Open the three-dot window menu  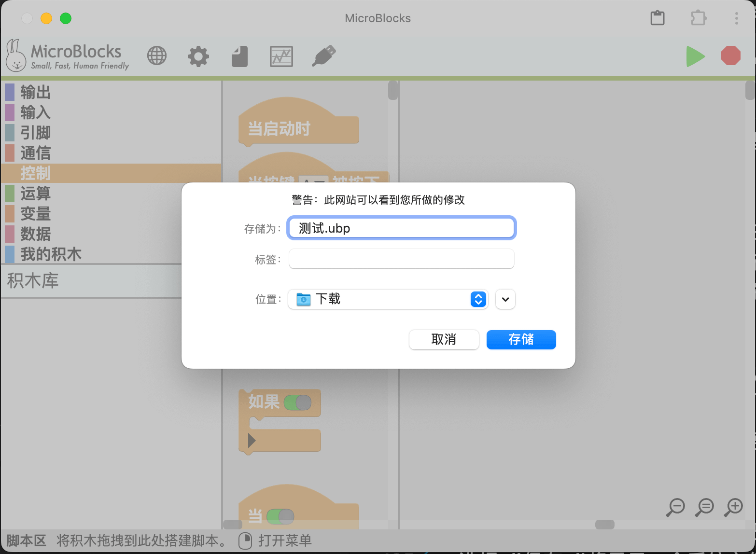(736, 18)
